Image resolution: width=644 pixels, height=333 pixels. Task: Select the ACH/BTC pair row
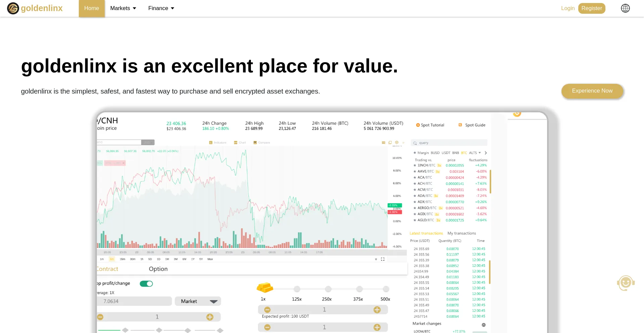pos(450,184)
